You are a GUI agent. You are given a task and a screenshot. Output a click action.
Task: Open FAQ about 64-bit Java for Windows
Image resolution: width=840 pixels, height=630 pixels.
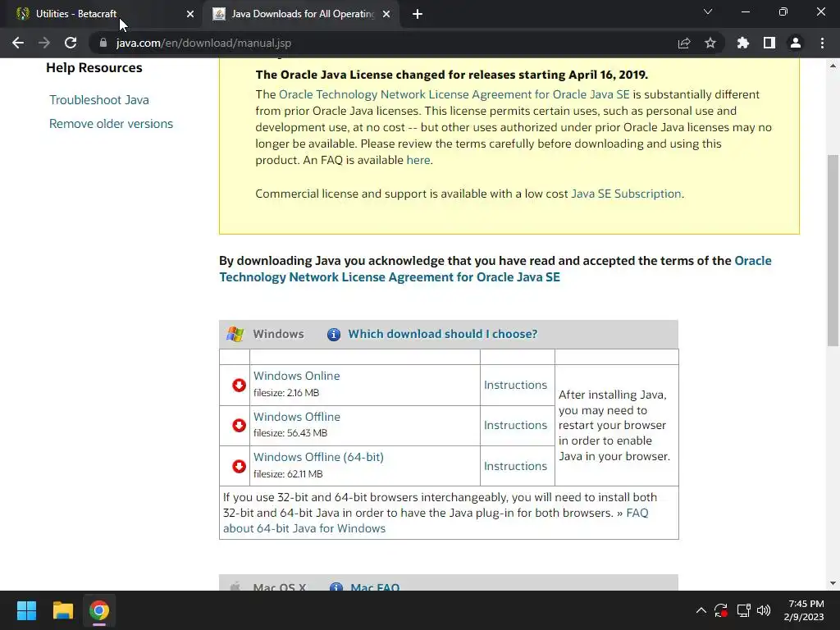436,521
